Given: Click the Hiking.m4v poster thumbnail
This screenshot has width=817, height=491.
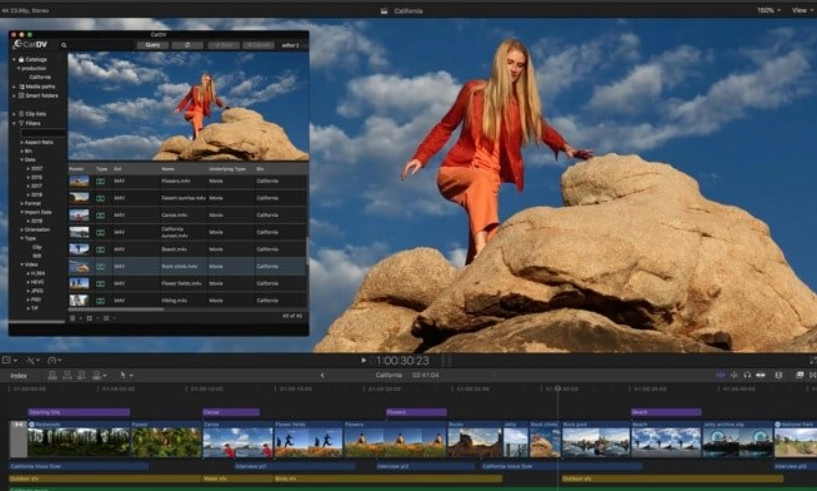Looking at the screenshot, I should pos(79,301).
